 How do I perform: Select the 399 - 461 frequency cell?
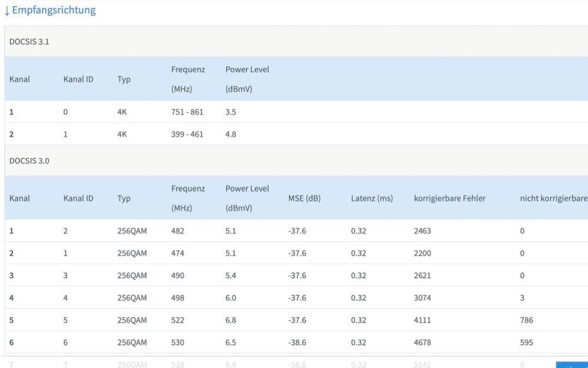coord(187,134)
